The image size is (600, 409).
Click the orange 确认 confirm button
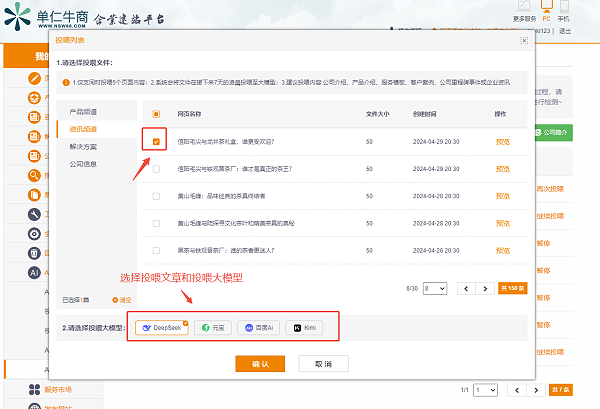point(260,364)
